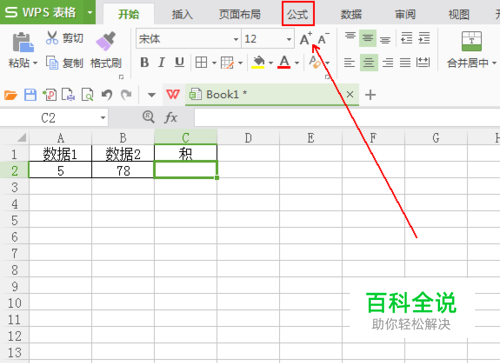This screenshot has height=363, width=500.
Task: Open the 审阅 (Review) tab
Action: [405, 14]
